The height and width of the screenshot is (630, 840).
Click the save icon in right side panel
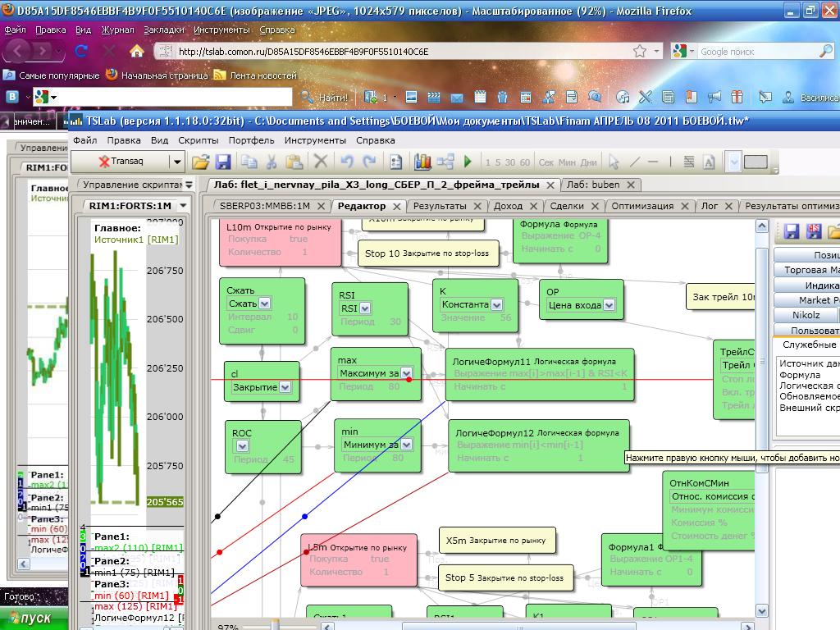(x=792, y=232)
